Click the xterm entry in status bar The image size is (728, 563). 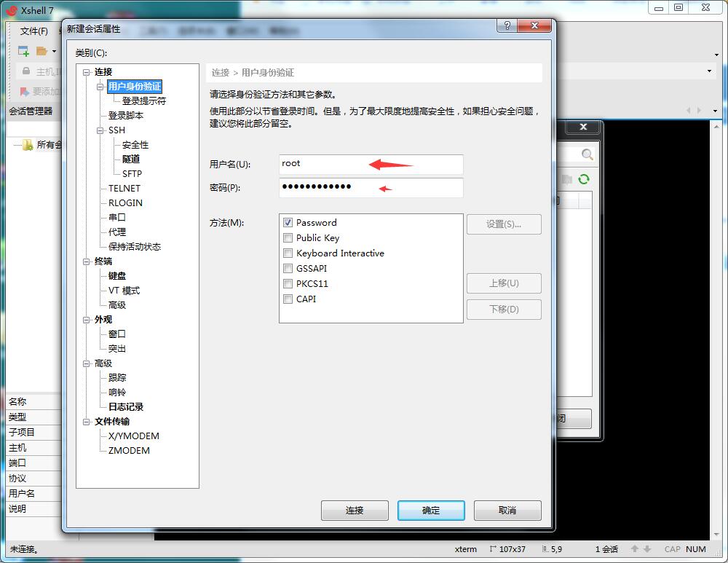pyautogui.click(x=466, y=549)
